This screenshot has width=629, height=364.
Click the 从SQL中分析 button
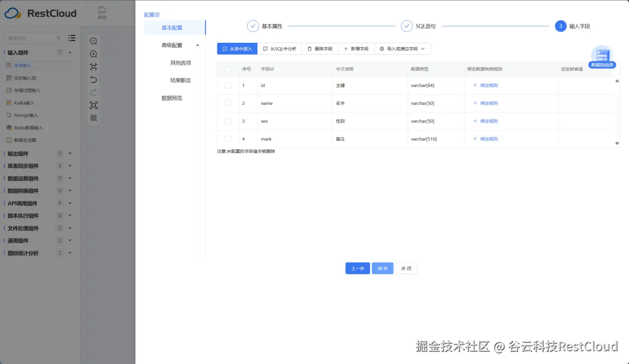point(280,49)
